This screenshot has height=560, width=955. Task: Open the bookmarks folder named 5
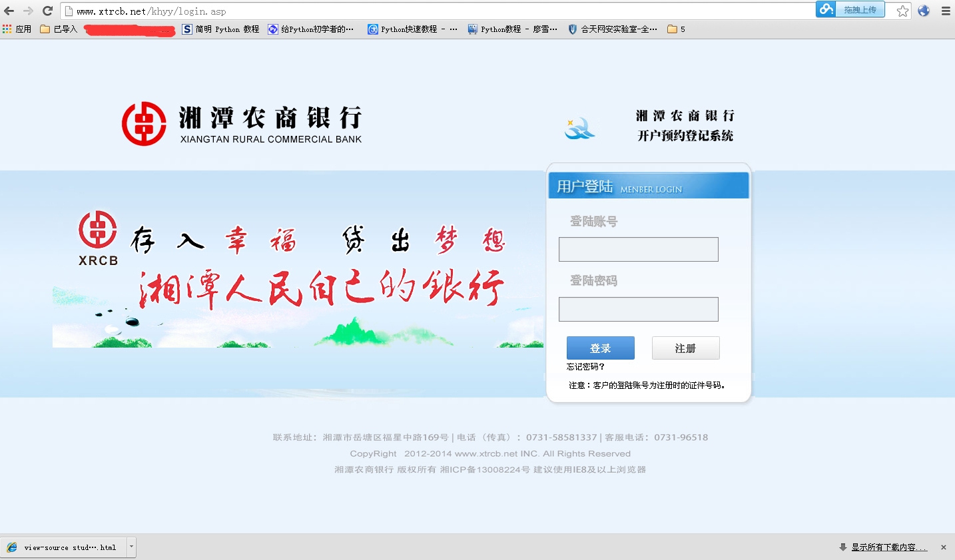click(x=677, y=29)
